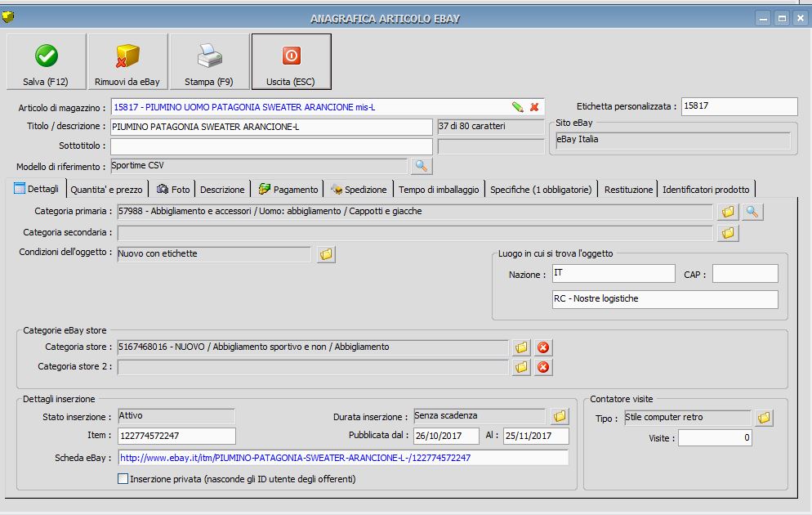
Task: Open the Quantita' e prezzo tab
Action: 107,190
